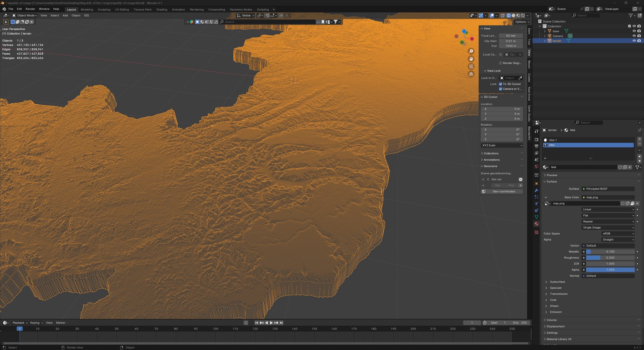Play the animation in timeline
Screen dimensions: 644x350
pos(271,323)
